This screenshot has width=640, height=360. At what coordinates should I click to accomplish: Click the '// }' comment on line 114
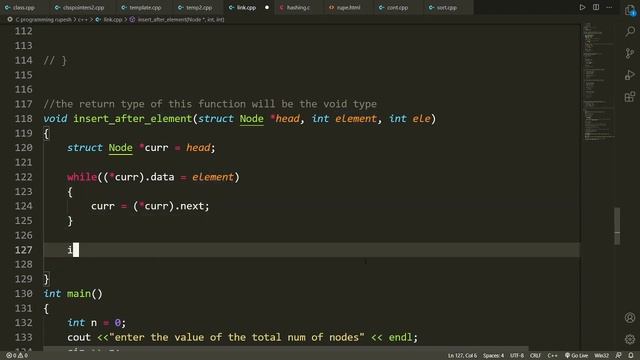[x=55, y=60]
